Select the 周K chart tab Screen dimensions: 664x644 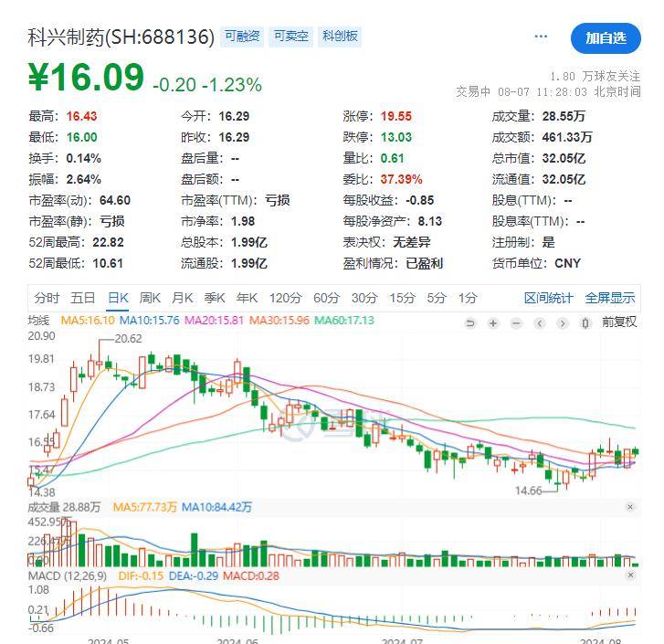[150, 298]
